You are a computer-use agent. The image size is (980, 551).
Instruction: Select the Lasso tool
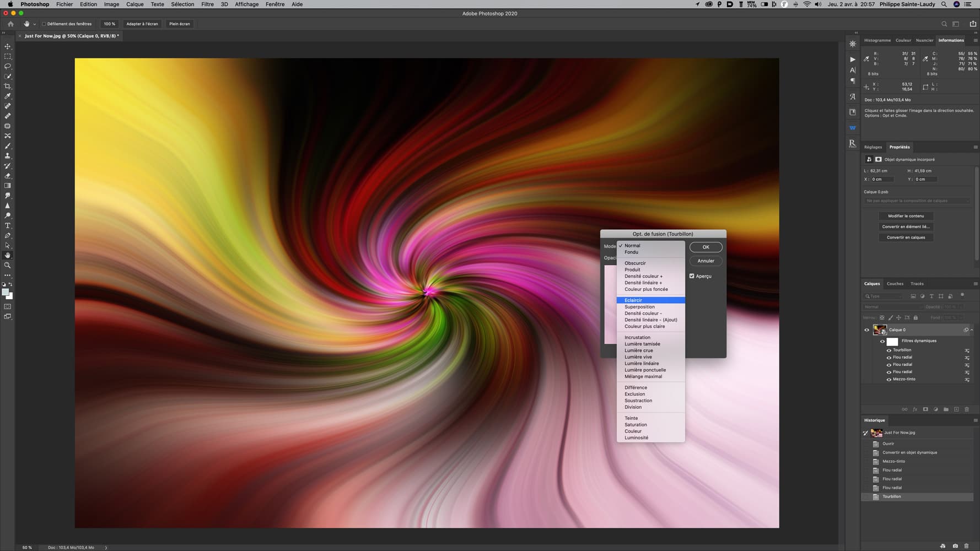tap(8, 66)
